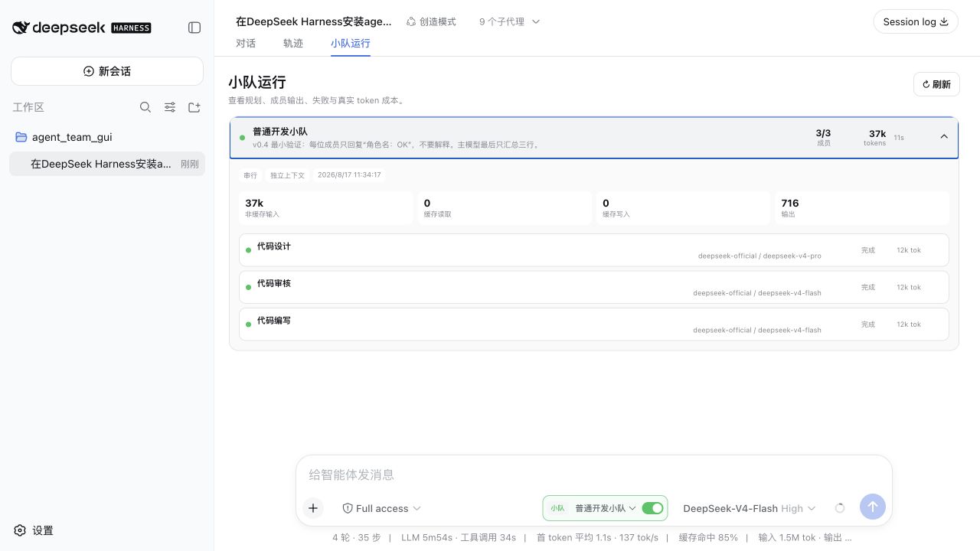Image resolution: width=980 pixels, height=551 pixels.
Task: Click the timestamp 2026/8/17 11:34:17
Action: pyautogui.click(x=349, y=175)
